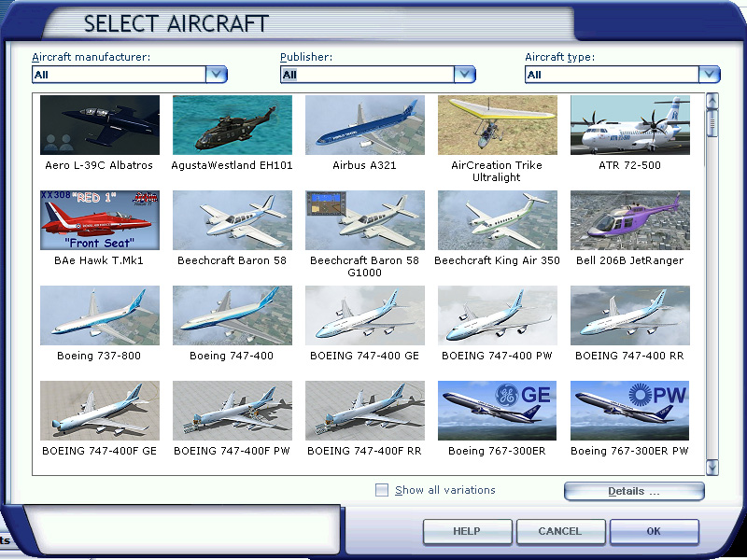
Task: Click the "Boeing 767-300ER PW" label
Action: 629,451
